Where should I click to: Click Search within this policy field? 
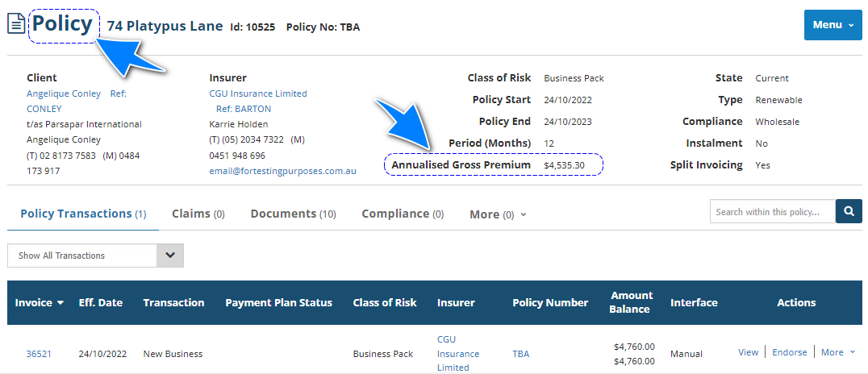pyautogui.click(x=772, y=212)
